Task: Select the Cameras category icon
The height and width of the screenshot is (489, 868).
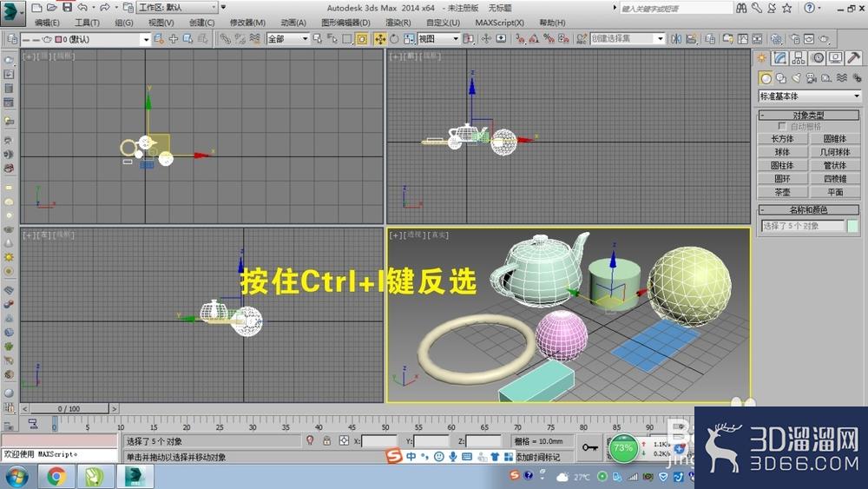Action: pyautogui.click(x=812, y=78)
